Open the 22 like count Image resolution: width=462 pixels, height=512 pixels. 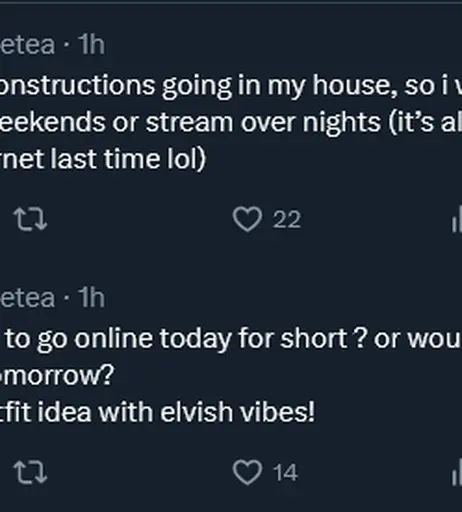[287, 220]
